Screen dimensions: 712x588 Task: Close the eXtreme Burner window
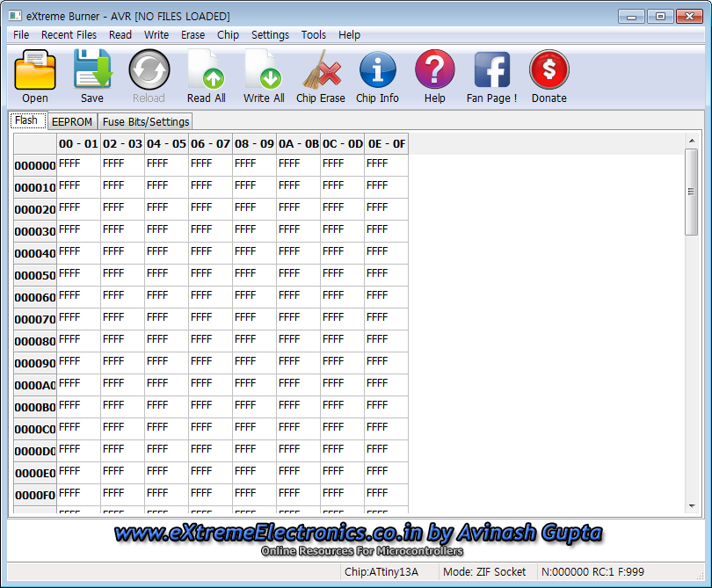coord(689,17)
